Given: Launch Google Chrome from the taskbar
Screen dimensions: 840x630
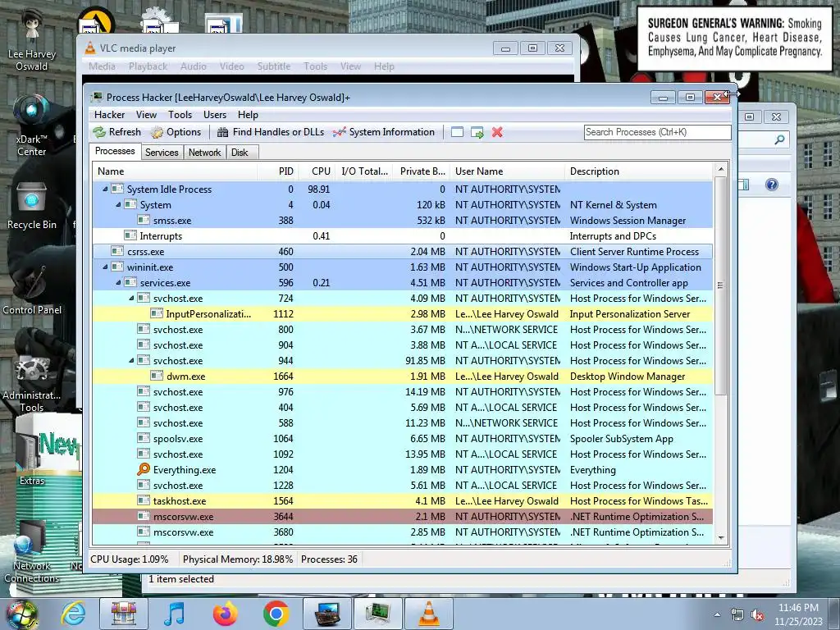Looking at the screenshot, I should tap(276, 614).
